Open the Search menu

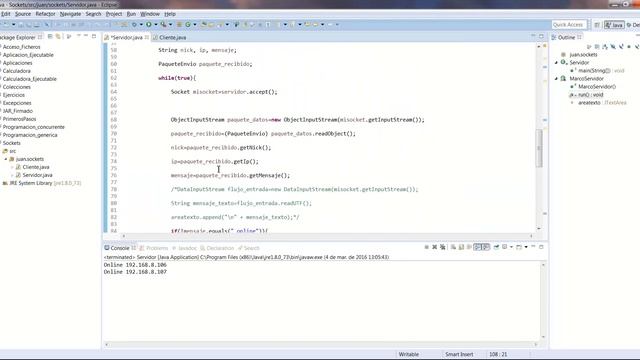click(93, 14)
